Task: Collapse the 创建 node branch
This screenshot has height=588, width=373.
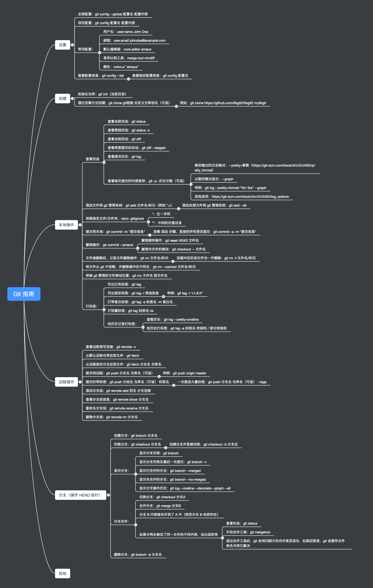Action: coord(72,99)
